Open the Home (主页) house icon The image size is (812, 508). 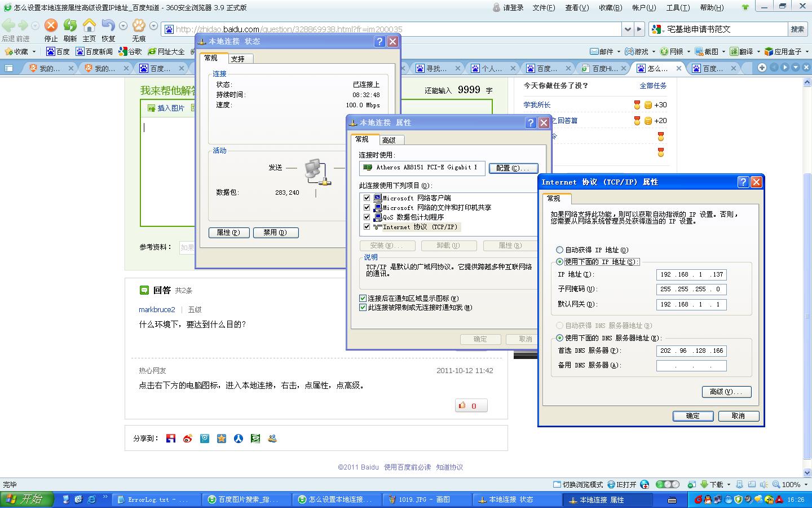89,25
